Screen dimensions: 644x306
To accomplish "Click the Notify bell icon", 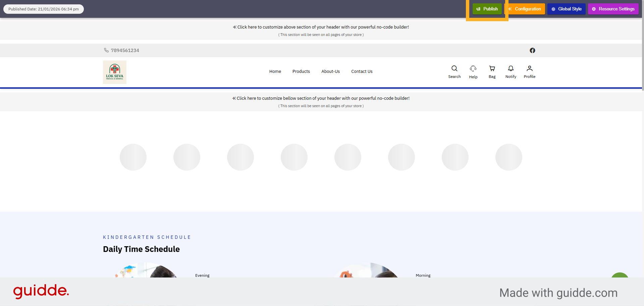I will [x=511, y=69].
